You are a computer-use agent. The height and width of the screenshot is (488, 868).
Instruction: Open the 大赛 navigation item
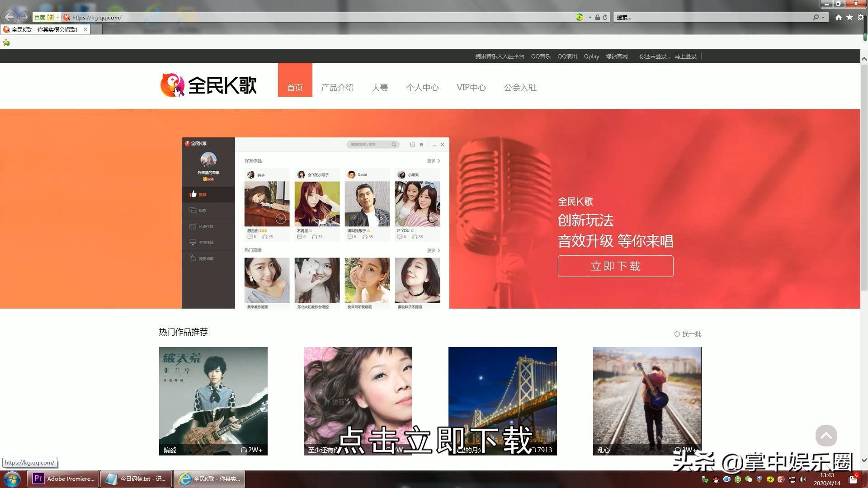[380, 88]
